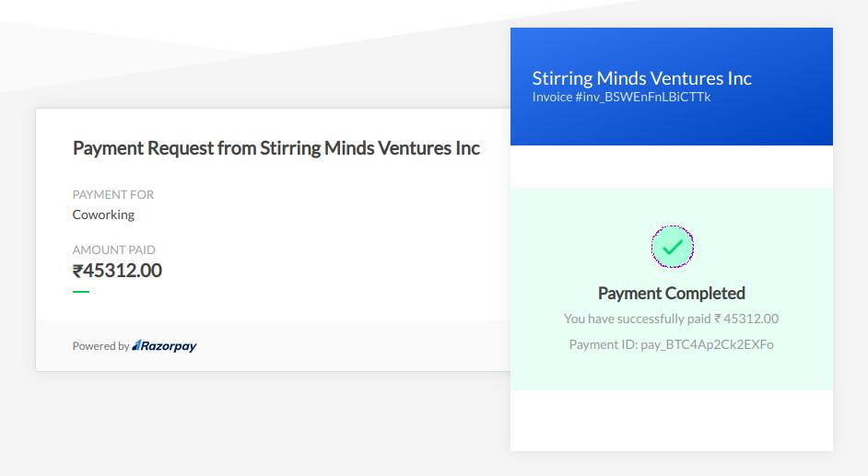This screenshot has width=868, height=476.
Task: Click the word Invoice in the blue header
Action: [x=552, y=97]
